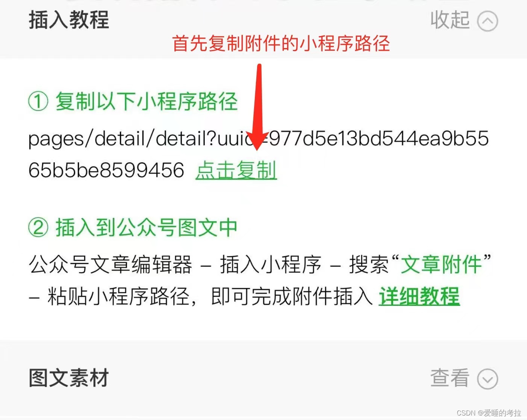Collapse the 插入教程 section chevron

click(x=488, y=21)
